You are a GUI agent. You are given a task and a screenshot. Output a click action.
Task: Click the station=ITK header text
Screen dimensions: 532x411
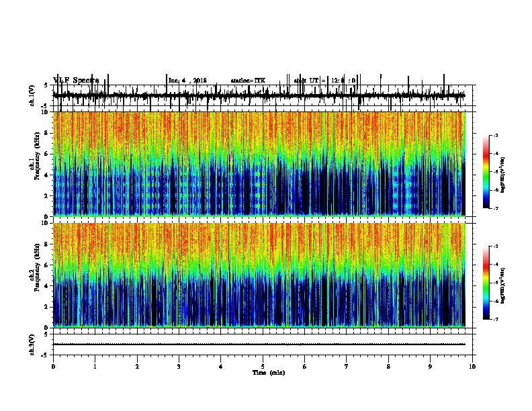click(x=248, y=81)
